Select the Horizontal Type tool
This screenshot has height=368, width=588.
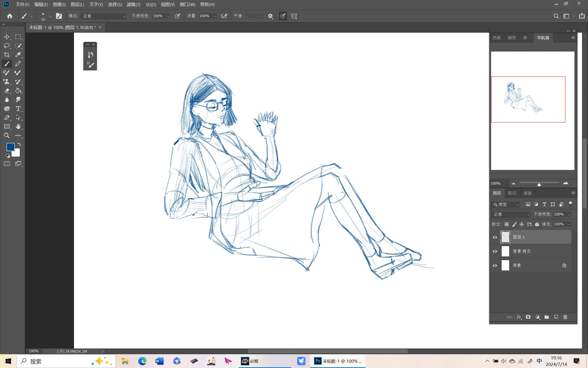[x=18, y=109]
